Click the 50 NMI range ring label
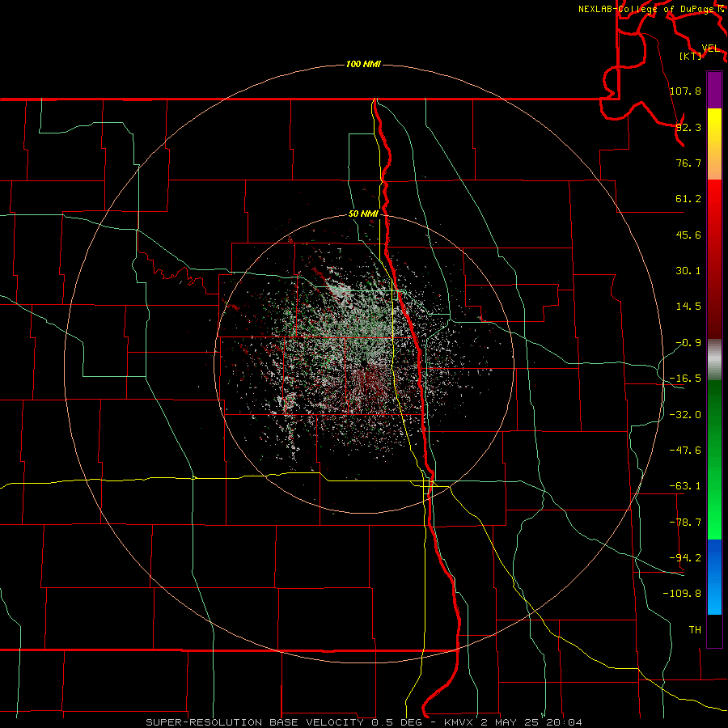 point(363,214)
